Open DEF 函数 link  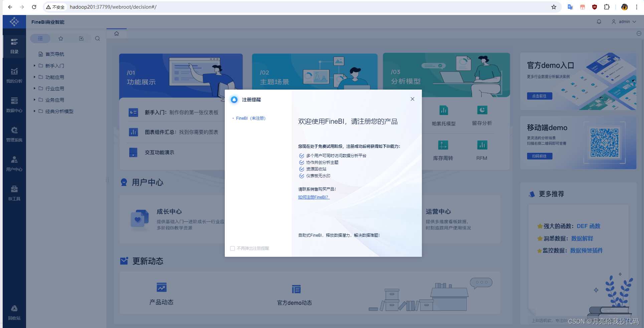[589, 226]
